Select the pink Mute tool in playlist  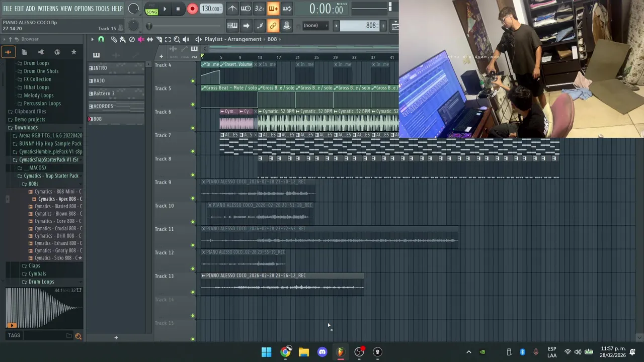141,39
